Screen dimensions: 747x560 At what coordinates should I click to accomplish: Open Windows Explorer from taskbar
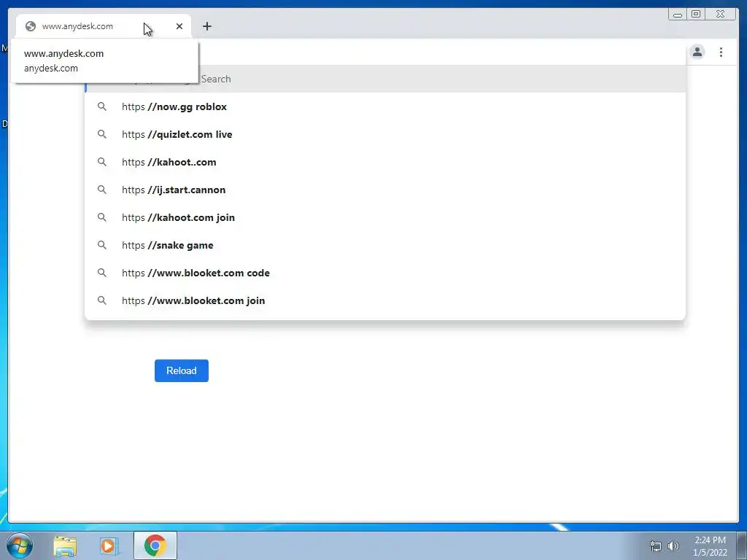tap(65, 545)
